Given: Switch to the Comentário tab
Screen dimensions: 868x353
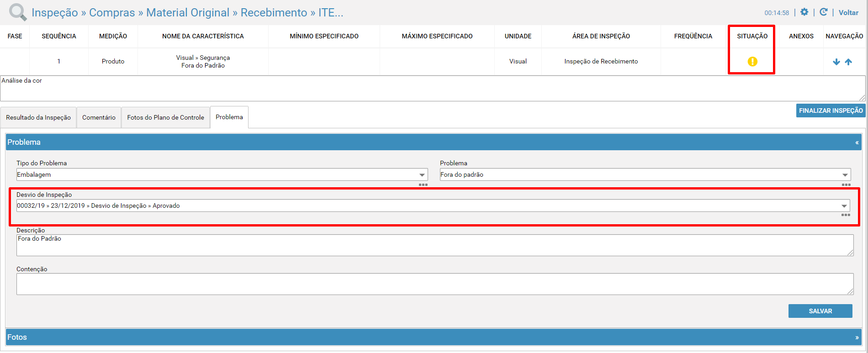Looking at the screenshot, I should pos(99,117).
